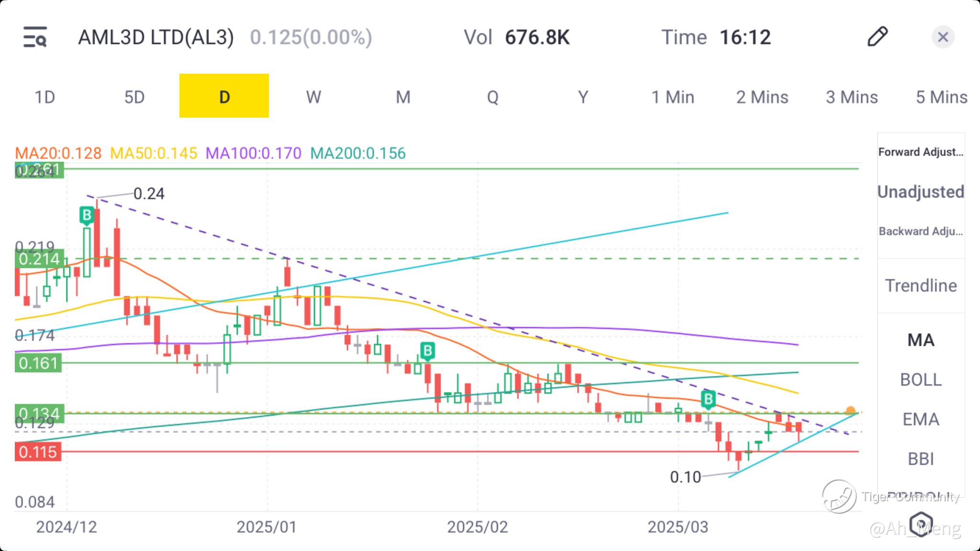Enable the EMA indicator
The height and width of the screenshot is (551, 980).
point(921,419)
